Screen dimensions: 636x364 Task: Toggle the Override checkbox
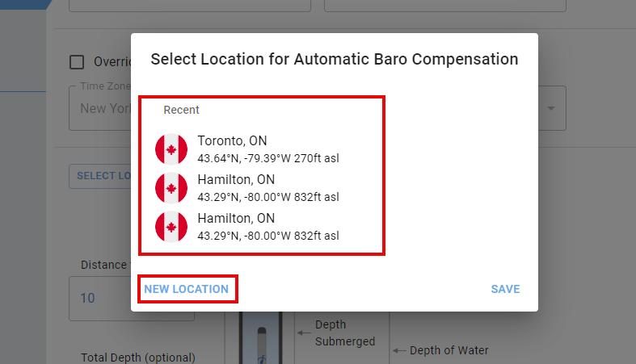(x=77, y=62)
